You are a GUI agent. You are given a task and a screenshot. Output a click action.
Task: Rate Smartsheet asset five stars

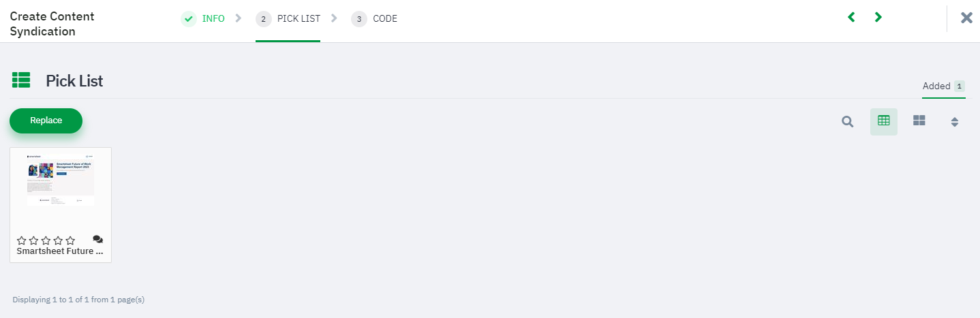click(70, 240)
